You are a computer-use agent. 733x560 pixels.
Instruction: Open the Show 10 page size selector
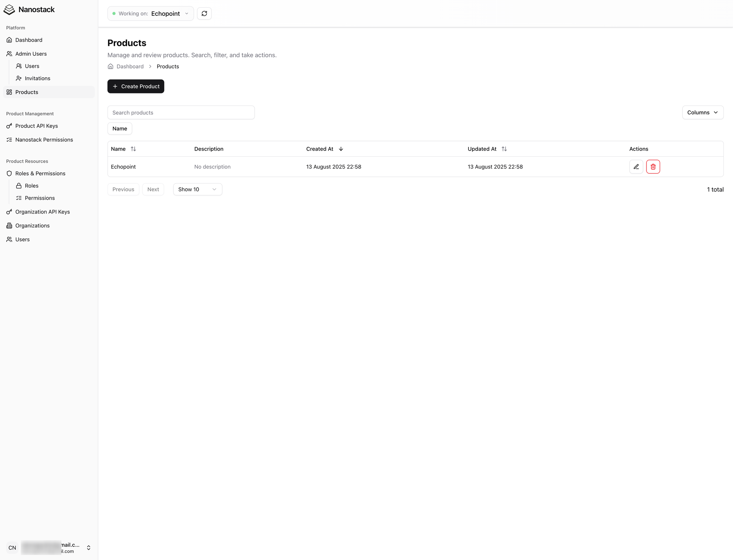197,189
